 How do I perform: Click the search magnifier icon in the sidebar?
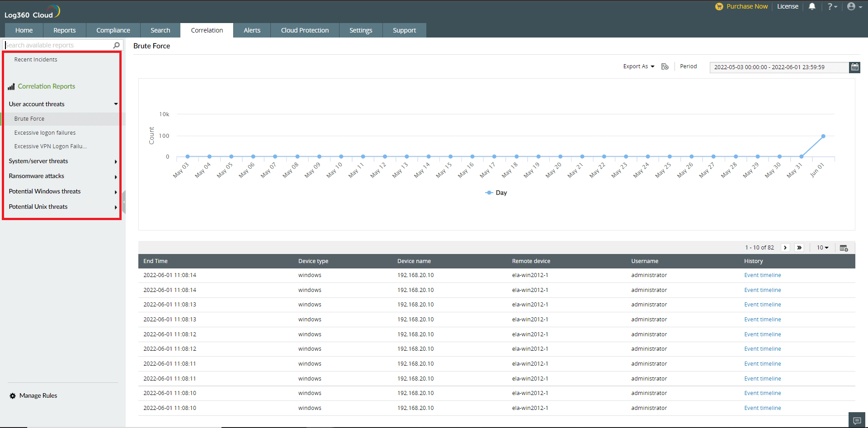coord(116,45)
